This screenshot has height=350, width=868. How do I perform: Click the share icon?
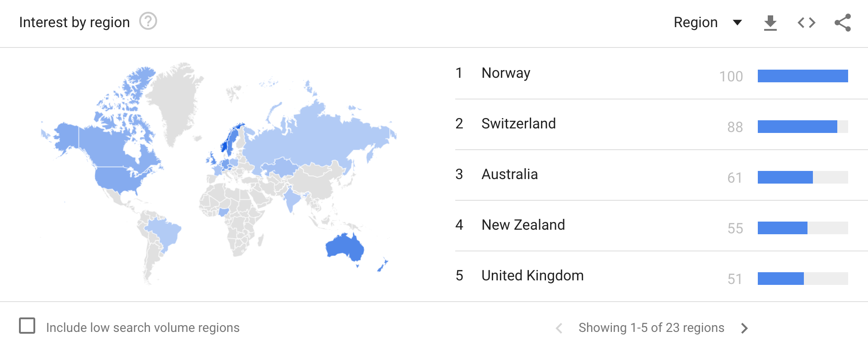[842, 23]
